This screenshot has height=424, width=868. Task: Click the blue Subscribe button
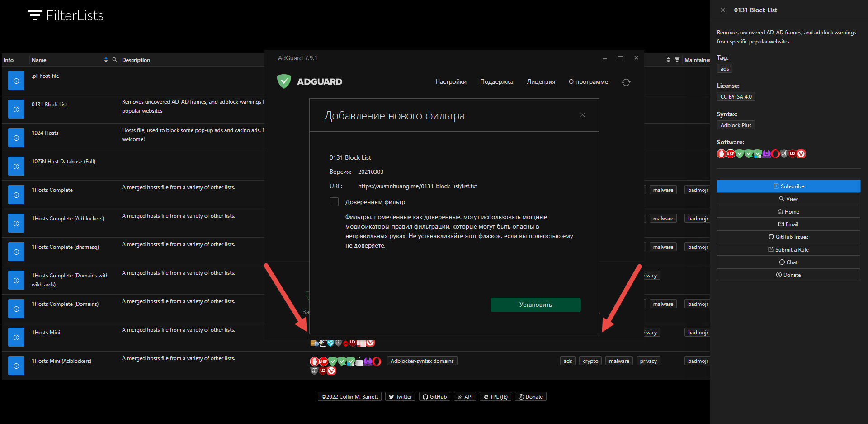[788, 186]
